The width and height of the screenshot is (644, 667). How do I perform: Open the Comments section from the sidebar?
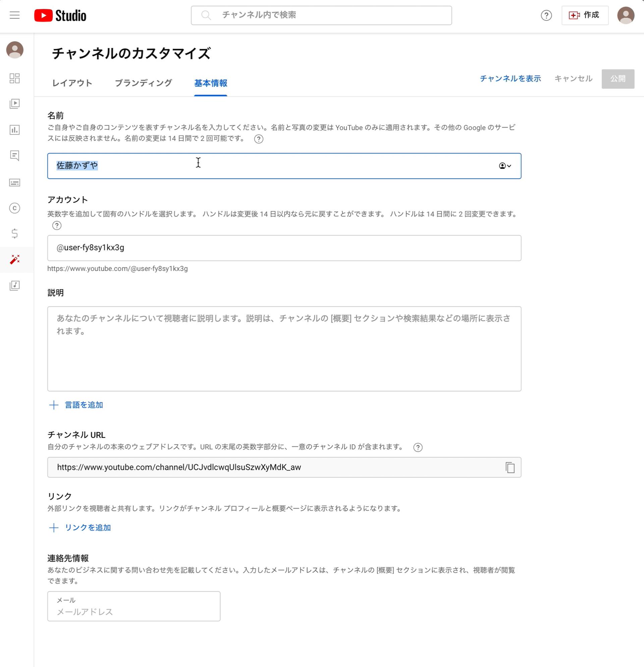pos(15,157)
